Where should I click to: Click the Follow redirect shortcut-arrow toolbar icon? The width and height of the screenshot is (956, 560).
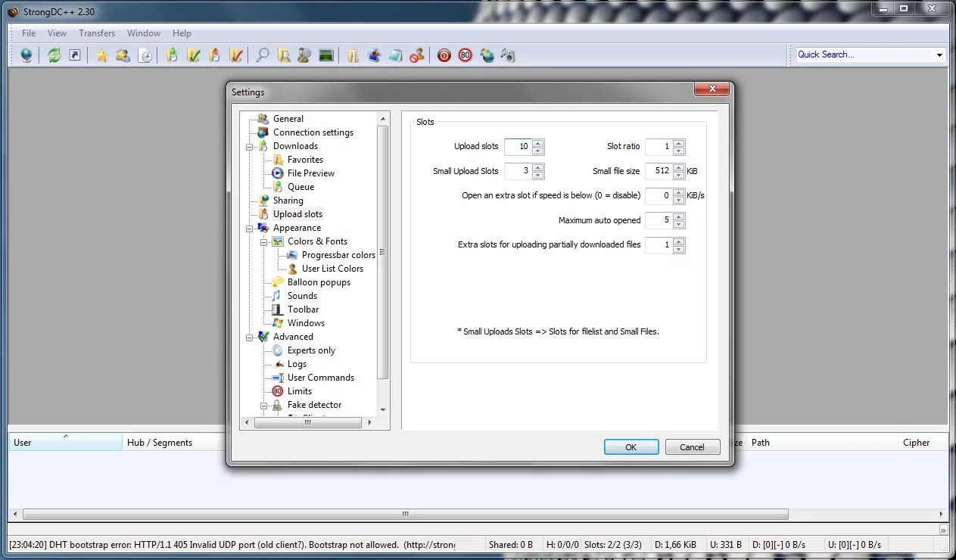(x=75, y=55)
